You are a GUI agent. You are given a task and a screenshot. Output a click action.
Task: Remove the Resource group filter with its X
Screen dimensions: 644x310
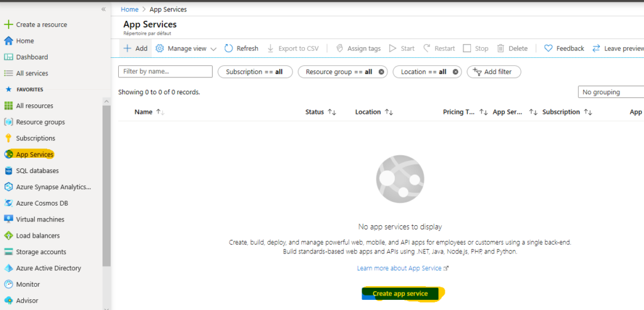coord(381,72)
